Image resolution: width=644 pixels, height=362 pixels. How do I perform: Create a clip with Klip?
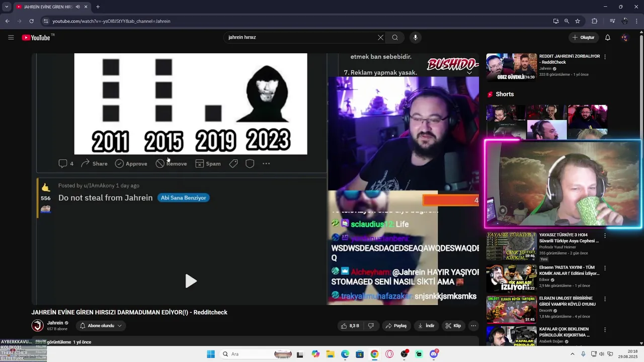coord(453,326)
